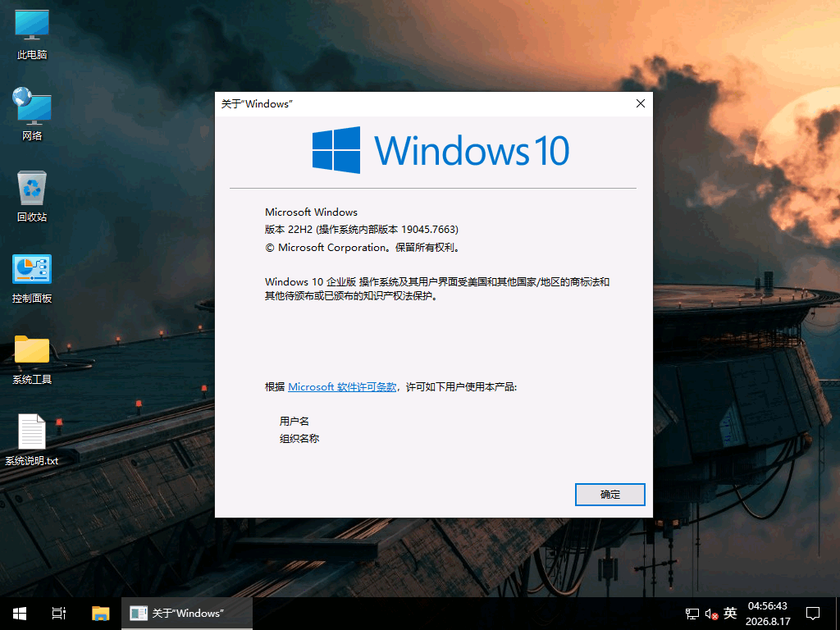
Task: Click the 版本 22H2 version text
Action: 362,230
